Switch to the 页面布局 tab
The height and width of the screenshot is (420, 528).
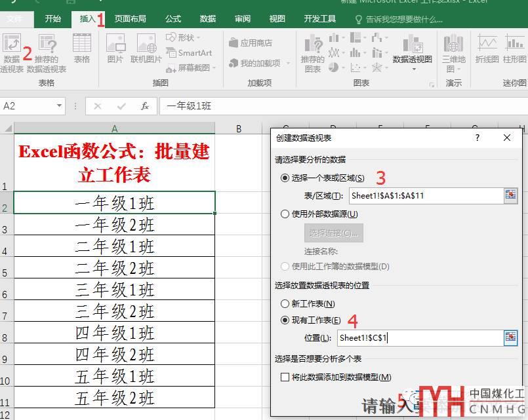[x=131, y=19]
